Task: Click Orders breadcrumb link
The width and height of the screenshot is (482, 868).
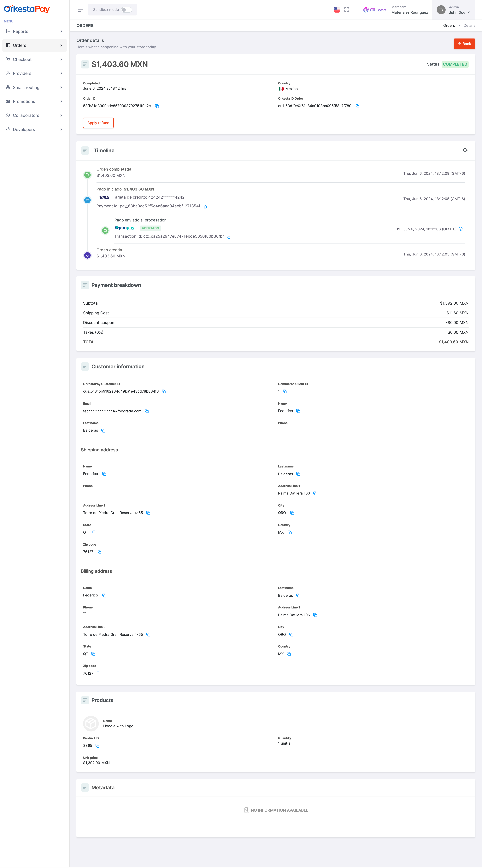Action: click(x=449, y=26)
